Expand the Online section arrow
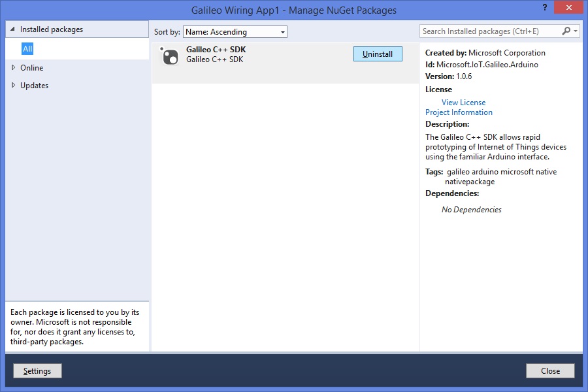Image resolution: width=588 pixels, height=392 pixels. (14, 67)
